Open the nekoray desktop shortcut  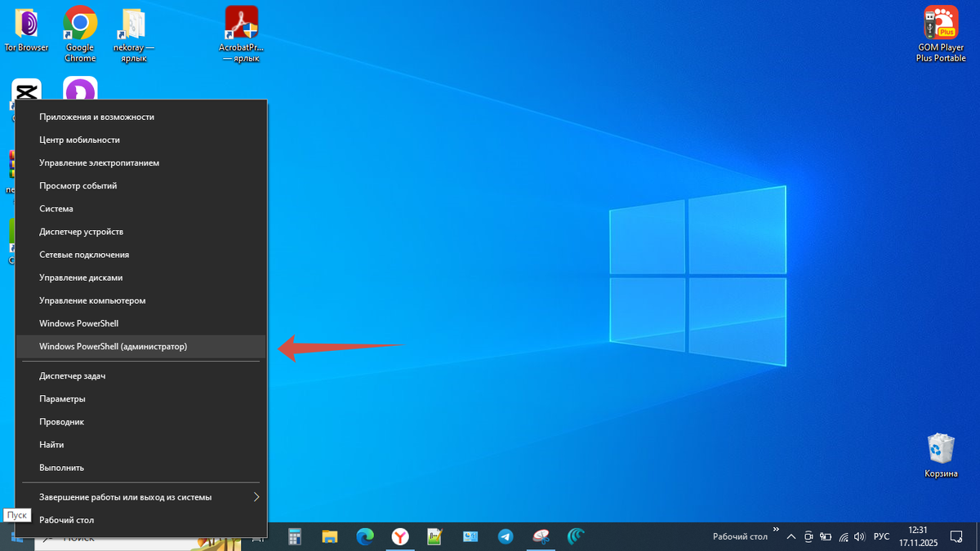click(132, 22)
